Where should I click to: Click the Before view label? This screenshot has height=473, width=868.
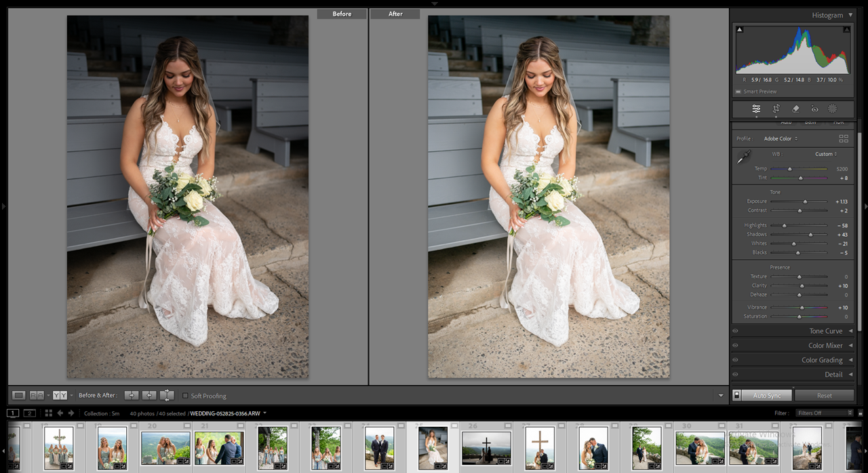click(x=342, y=14)
